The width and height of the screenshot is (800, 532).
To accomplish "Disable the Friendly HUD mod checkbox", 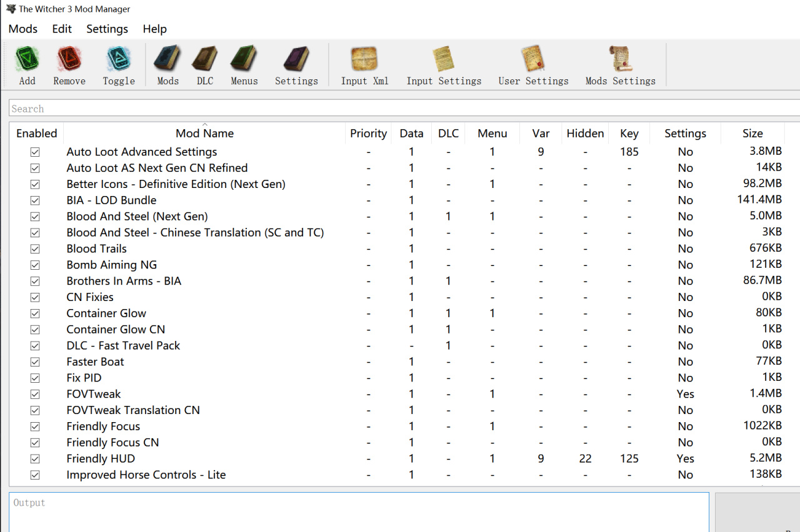I will (35, 458).
